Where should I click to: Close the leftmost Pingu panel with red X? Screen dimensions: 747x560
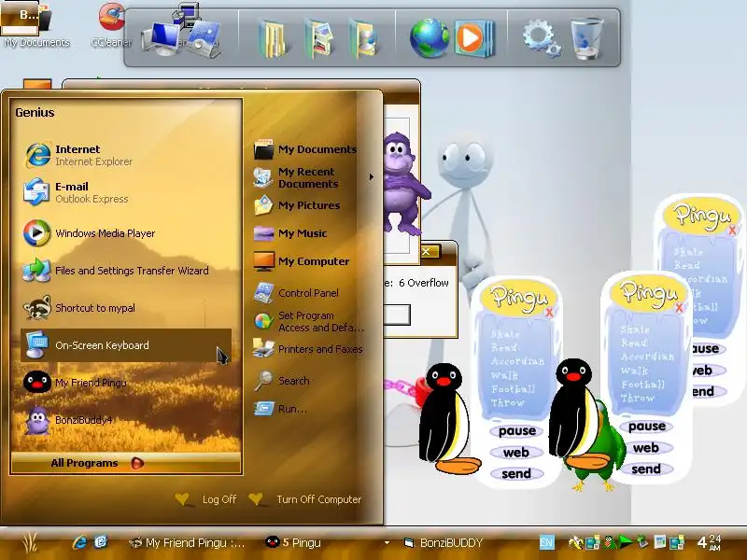tap(549, 313)
